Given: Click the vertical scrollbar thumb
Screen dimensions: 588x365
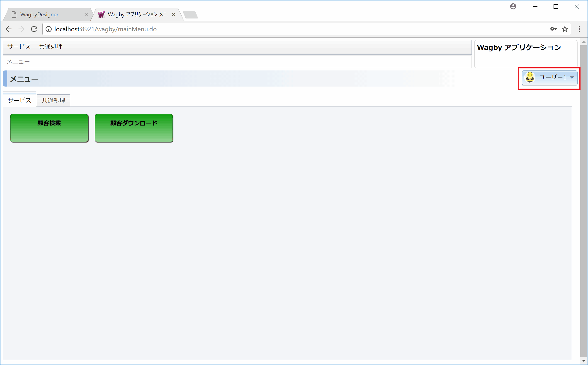Looking at the screenshot, I should point(584,200).
